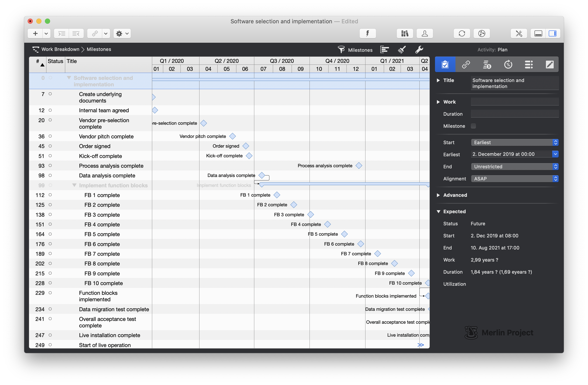
Task: Indent the selected activity
Action: (62, 33)
